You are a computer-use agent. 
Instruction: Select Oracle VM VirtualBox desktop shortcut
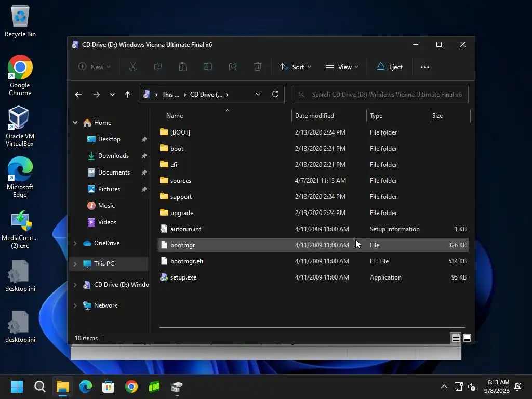point(20,126)
